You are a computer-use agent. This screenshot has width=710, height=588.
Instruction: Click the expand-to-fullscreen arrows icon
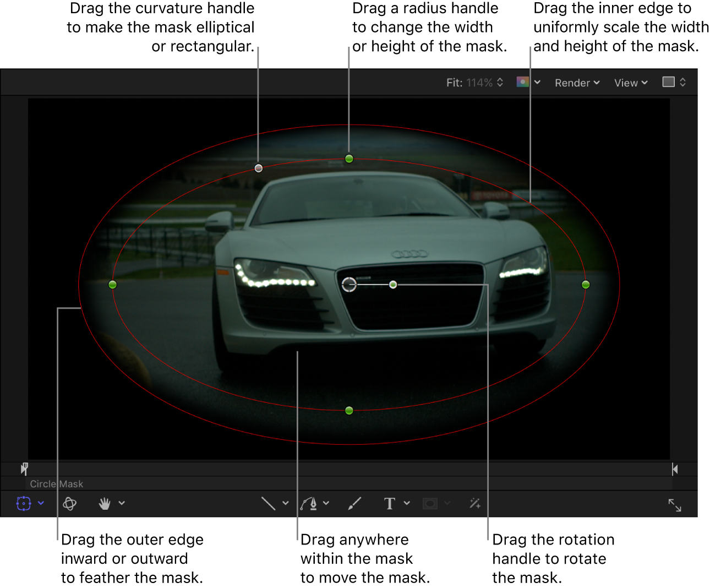point(676,505)
